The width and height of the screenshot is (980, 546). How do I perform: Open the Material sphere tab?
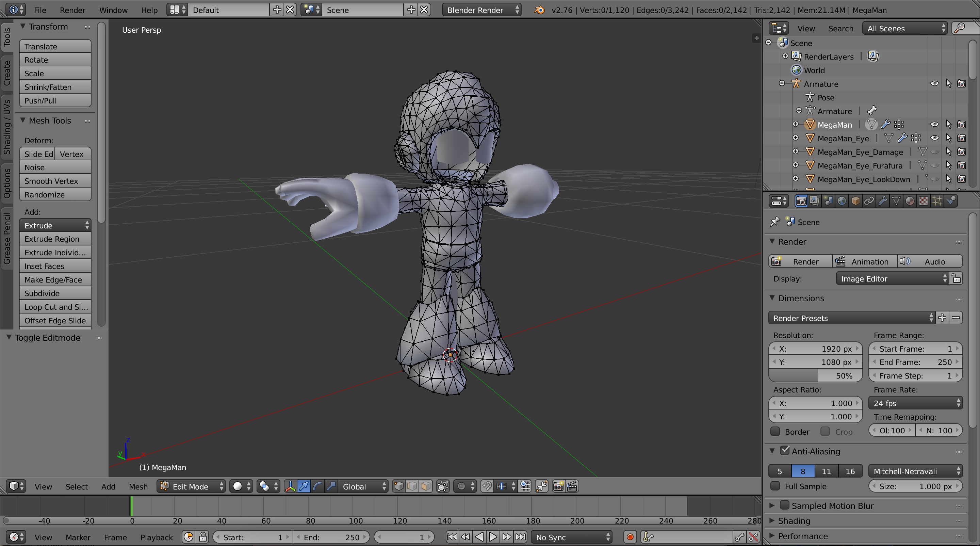pyautogui.click(x=910, y=201)
